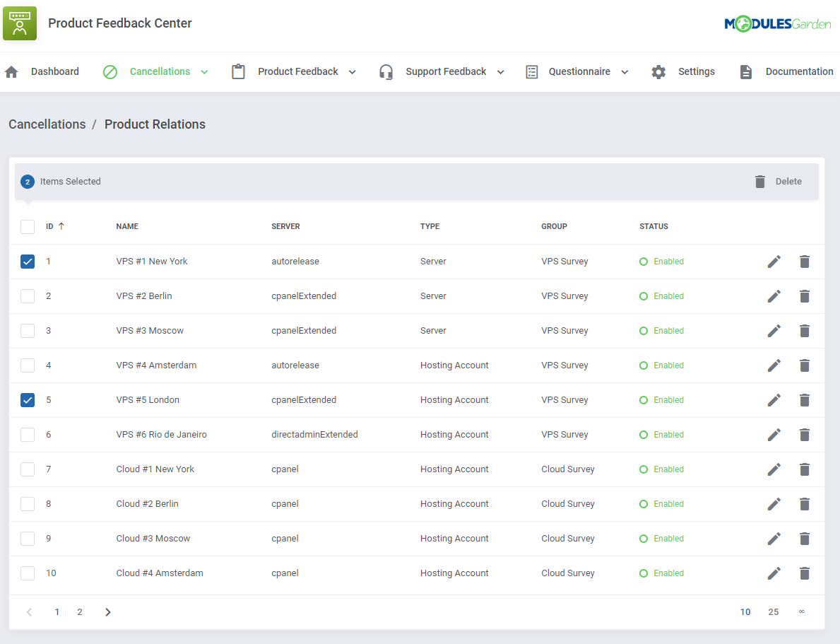Expand the Support Feedback menu chevron
This screenshot has width=840, height=644.
click(500, 72)
